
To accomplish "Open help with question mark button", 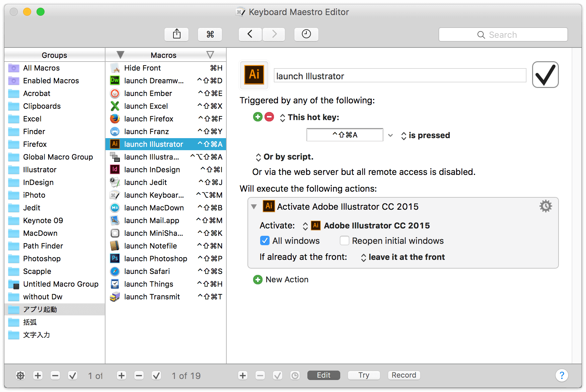I will click(x=562, y=375).
